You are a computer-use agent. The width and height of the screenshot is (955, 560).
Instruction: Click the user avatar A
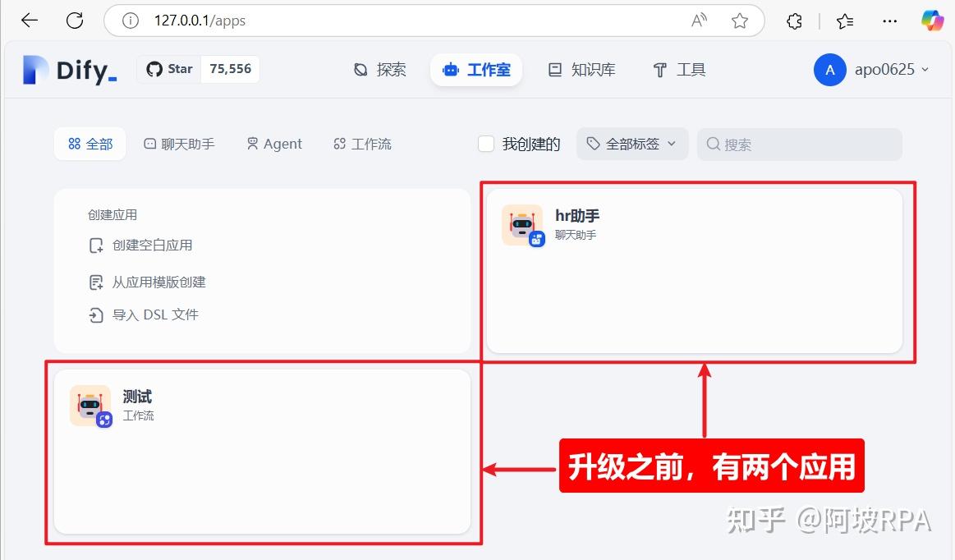pyautogui.click(x=829, y=70)
